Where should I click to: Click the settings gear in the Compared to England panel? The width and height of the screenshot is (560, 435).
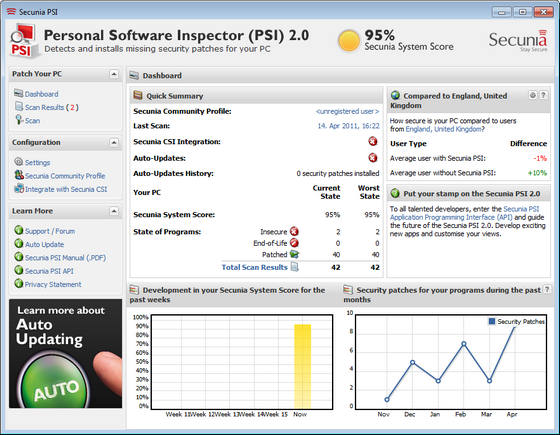coord(532,95)
